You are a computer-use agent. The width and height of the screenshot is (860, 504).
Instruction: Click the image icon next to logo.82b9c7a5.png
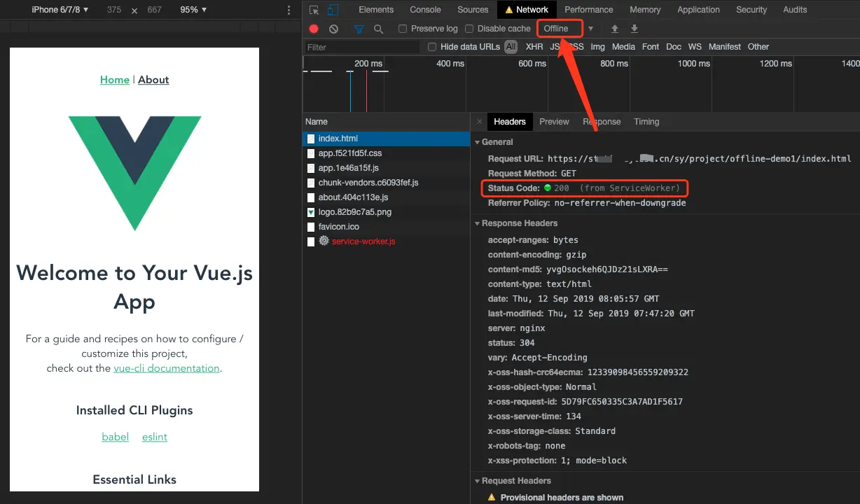[x=311, y=212]
